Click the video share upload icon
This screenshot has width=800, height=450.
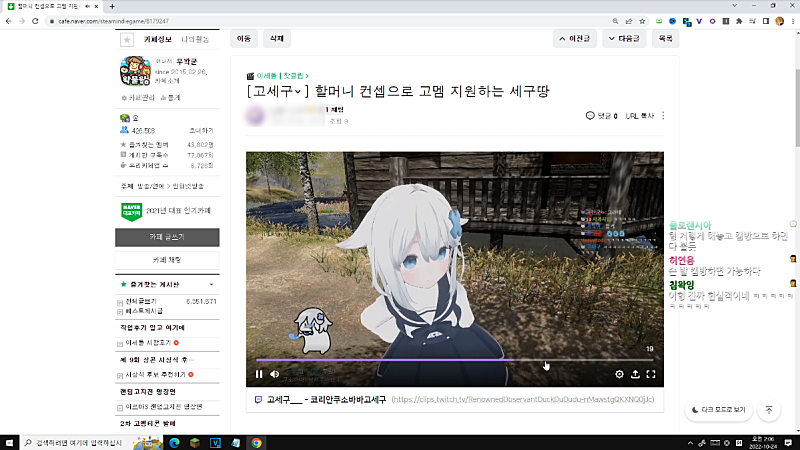coord(635,374)
